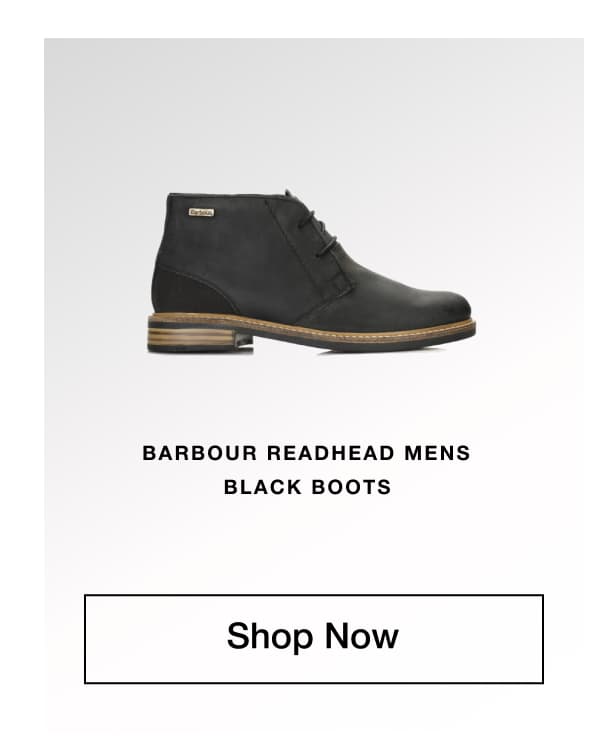Click the Barbour logo tag on boot

coord(201,212)
